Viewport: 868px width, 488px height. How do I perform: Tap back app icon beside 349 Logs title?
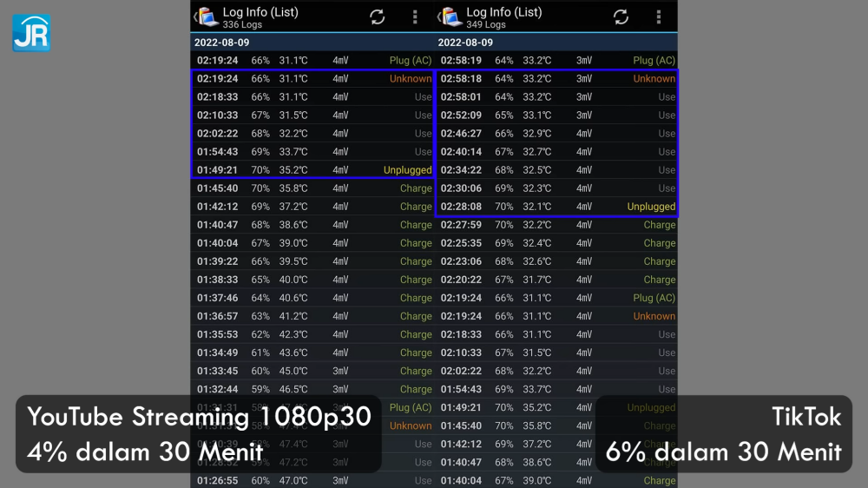450,16
